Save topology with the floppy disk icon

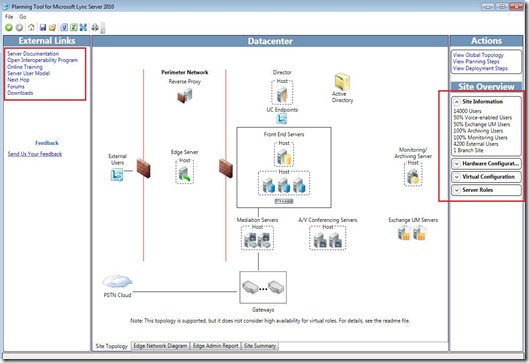click(43, 28)
